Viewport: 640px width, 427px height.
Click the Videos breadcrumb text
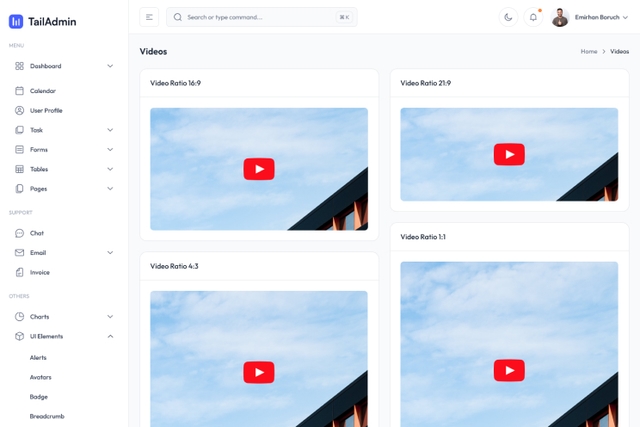coord(620,51)
